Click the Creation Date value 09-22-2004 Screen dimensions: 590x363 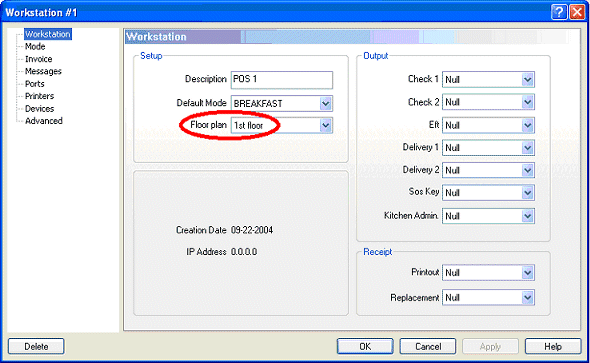[252, 230]
